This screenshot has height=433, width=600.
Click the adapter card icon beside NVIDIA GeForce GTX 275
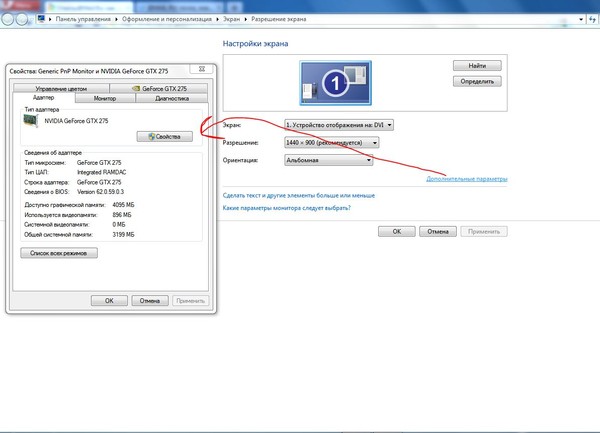tap(31, 120)
